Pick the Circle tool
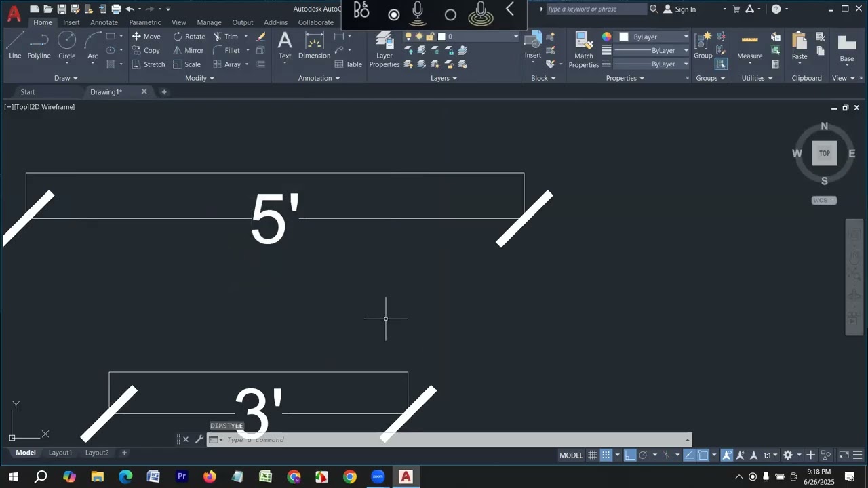The image size is (868, 488). [x=66, y=45]
